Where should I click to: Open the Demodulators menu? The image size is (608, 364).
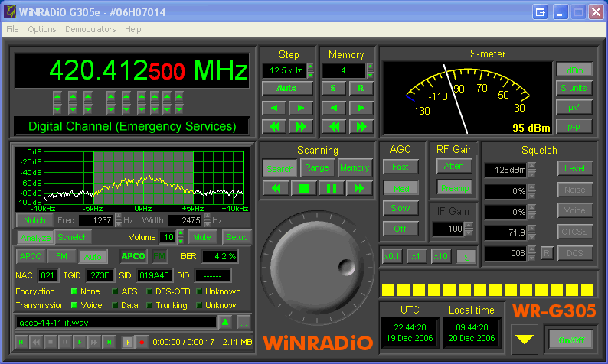coord(90,29)
